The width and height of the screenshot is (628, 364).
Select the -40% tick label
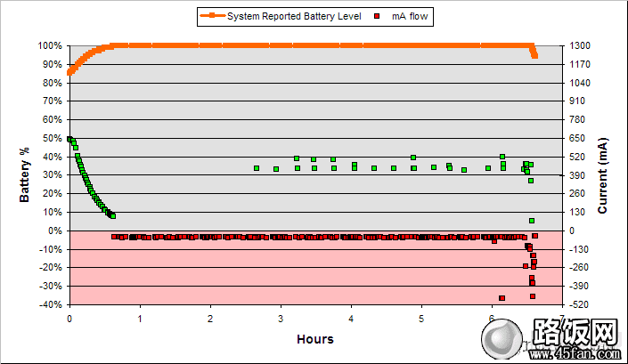pyautogui.click(x=51, y=304)
